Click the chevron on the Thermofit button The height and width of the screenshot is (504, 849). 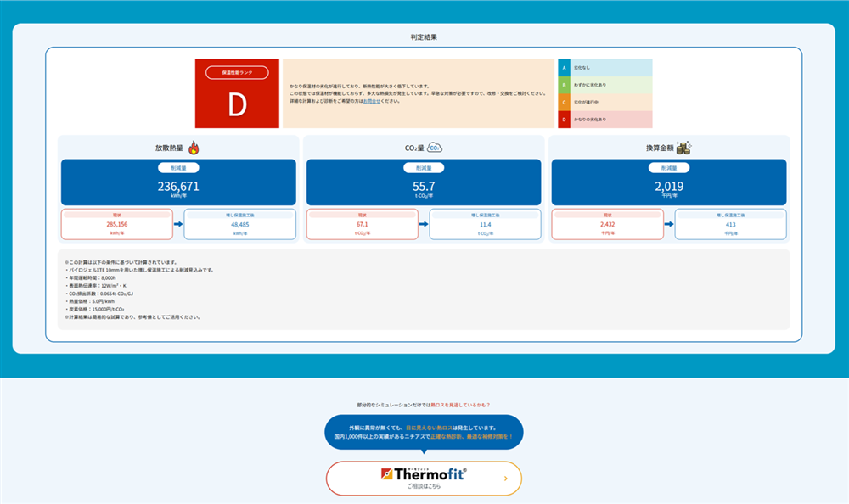505,479
